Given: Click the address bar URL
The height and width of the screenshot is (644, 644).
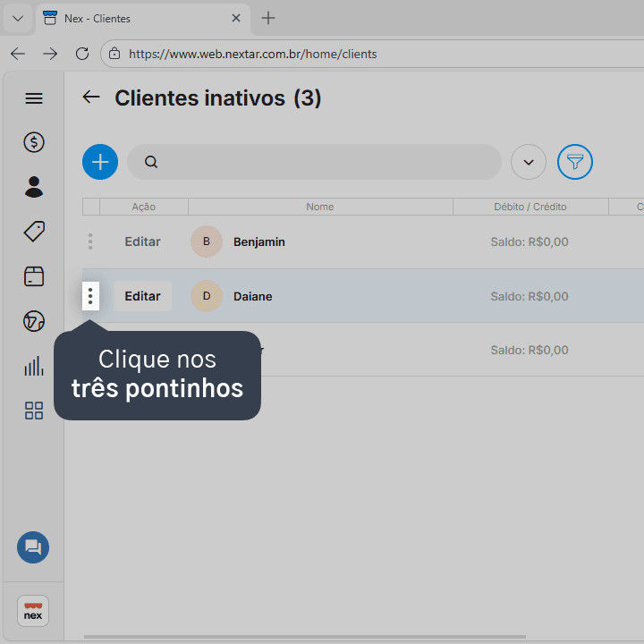Looking at the screenshot, I should pos(252,54).
